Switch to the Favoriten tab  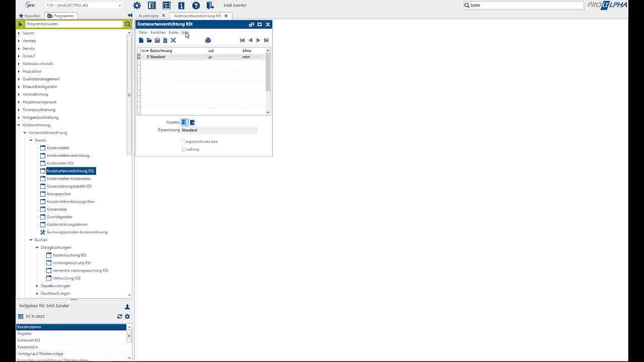29,16
